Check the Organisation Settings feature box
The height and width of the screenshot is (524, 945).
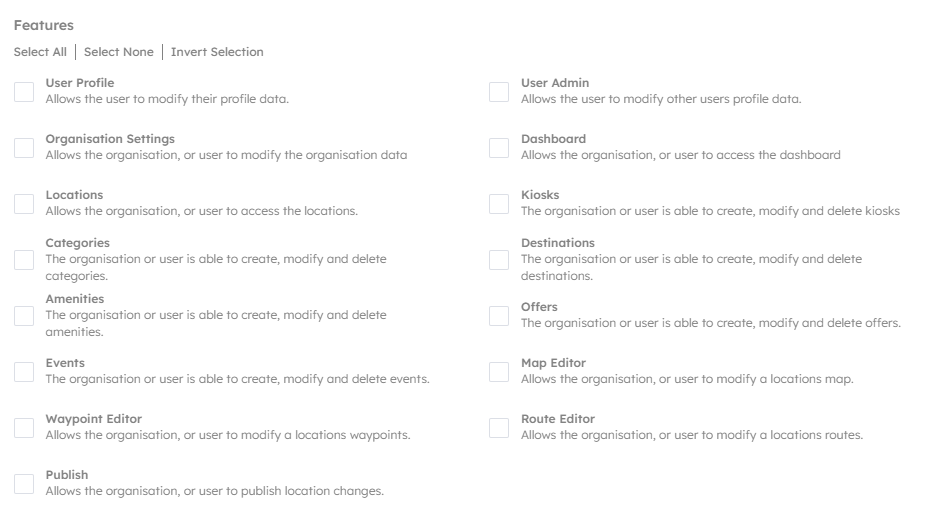[x=24, y=148]
